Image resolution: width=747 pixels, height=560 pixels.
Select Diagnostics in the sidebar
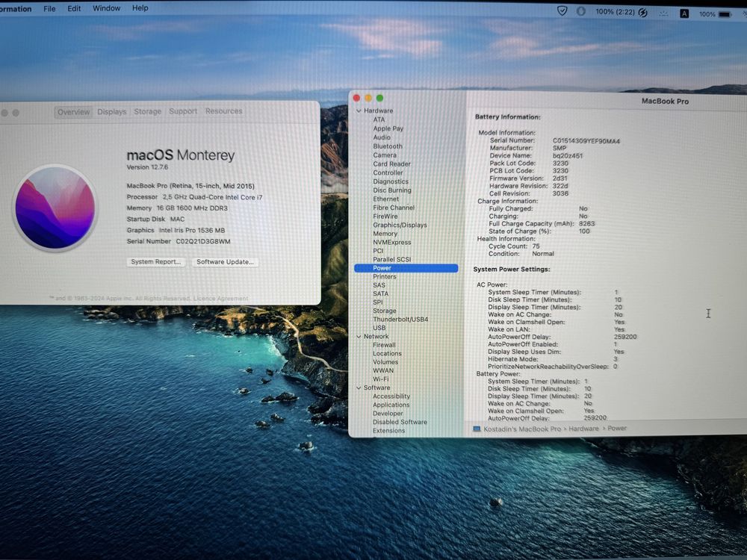click(391, 181)
